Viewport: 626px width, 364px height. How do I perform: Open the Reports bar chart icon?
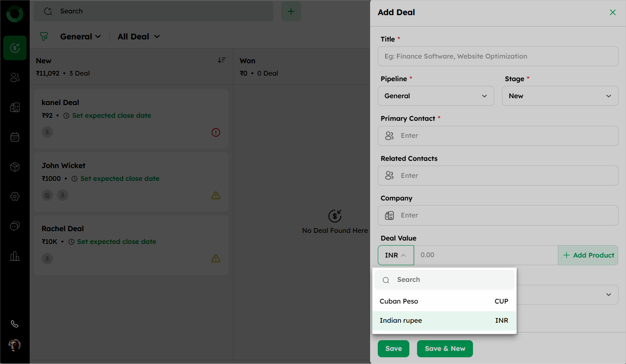(15, 256)
